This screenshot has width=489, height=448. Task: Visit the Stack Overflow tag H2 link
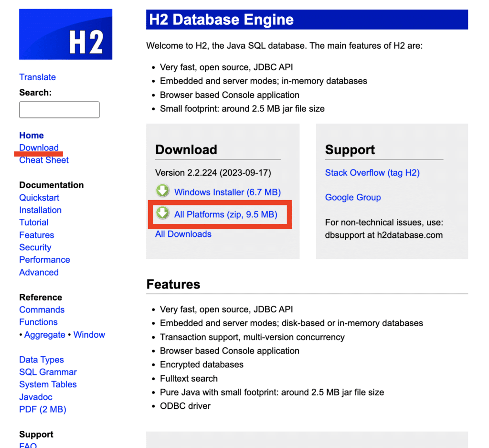[x=372, y=172]
